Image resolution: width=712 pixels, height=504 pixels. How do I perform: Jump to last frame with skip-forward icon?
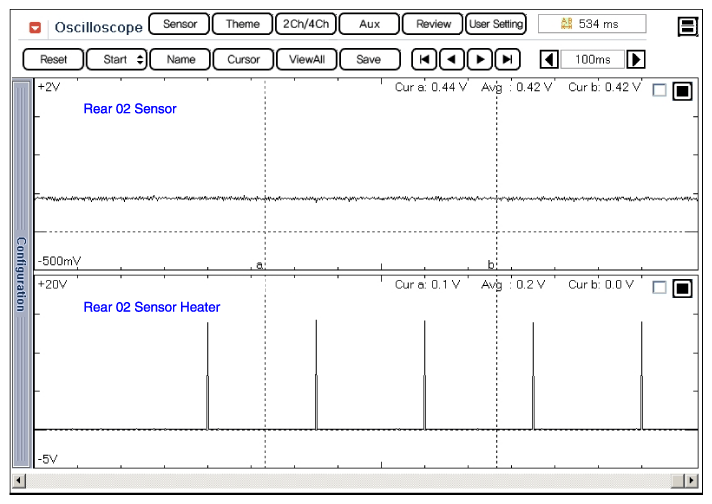click(x=508, y=59)
